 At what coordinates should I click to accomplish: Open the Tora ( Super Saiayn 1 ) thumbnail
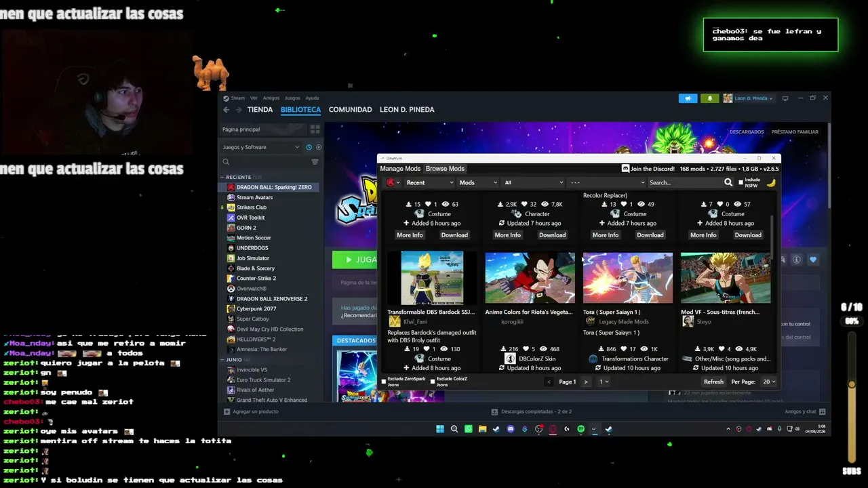(628, 278)
